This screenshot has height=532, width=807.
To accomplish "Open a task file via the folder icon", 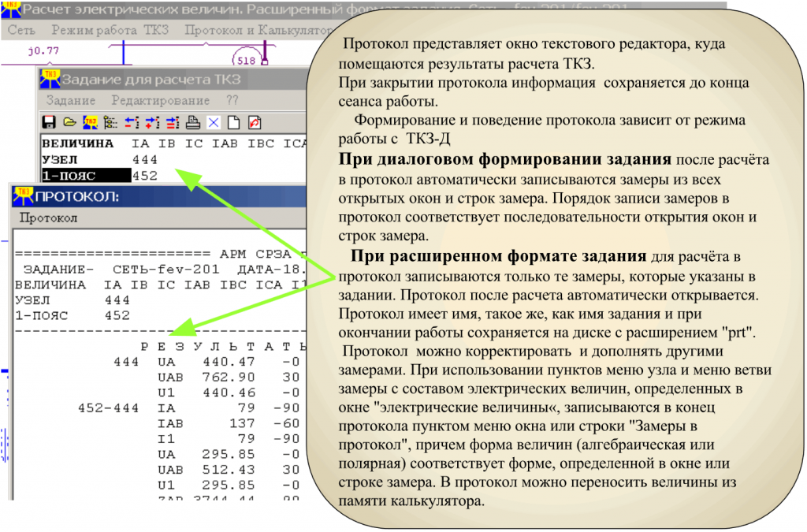I will (x=69, y=123).
